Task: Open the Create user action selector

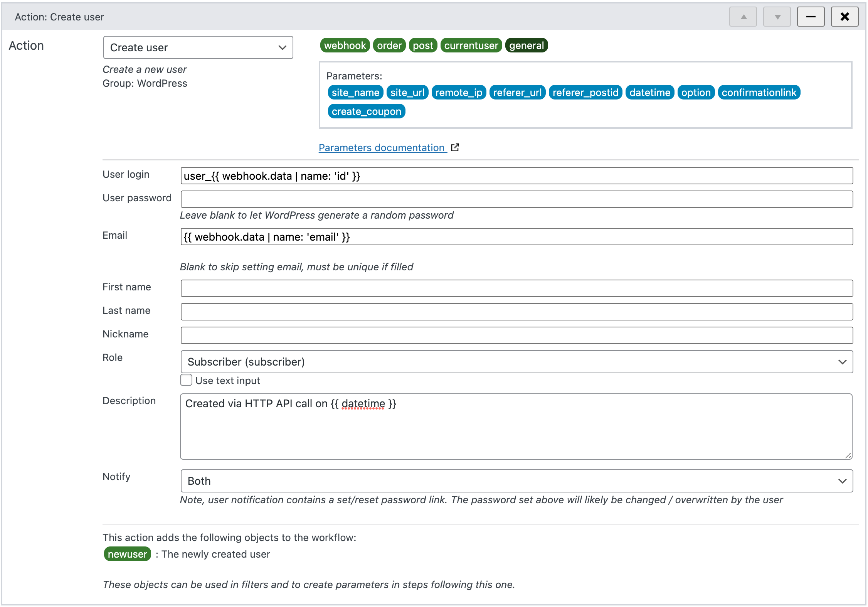Action: tap(198, 47)
